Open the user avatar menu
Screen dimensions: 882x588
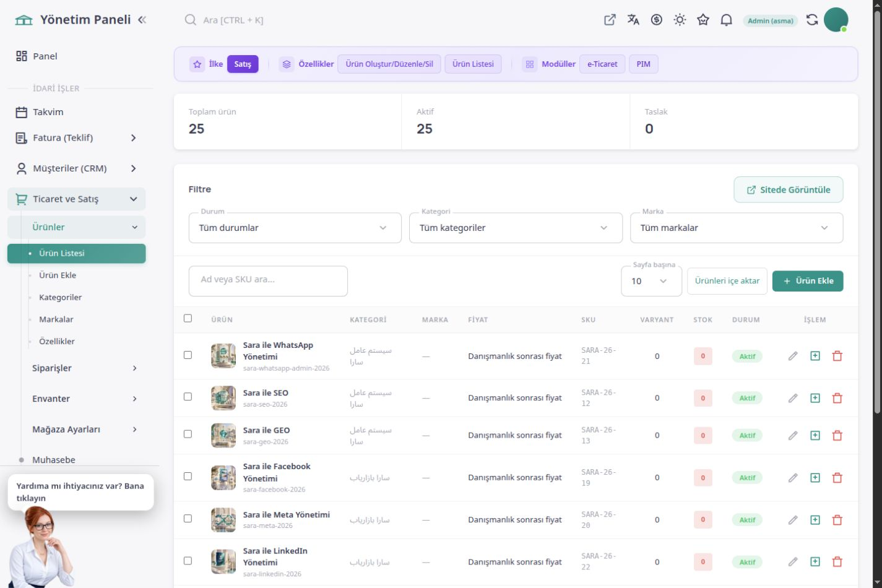click(x=836, y=20)
